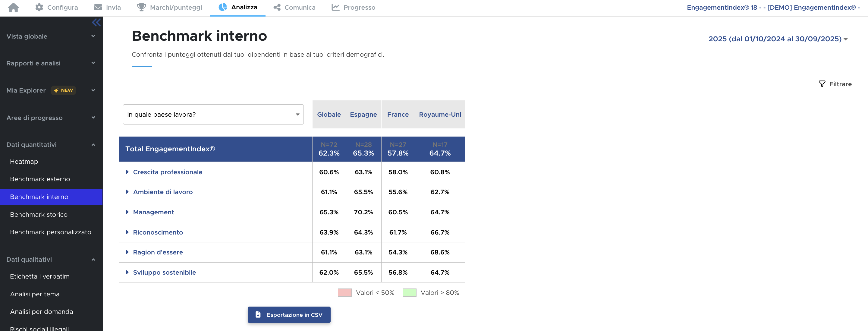Click the Royaume-Uni column header
This screenshot has width=868, height=331.
point(440,115)
